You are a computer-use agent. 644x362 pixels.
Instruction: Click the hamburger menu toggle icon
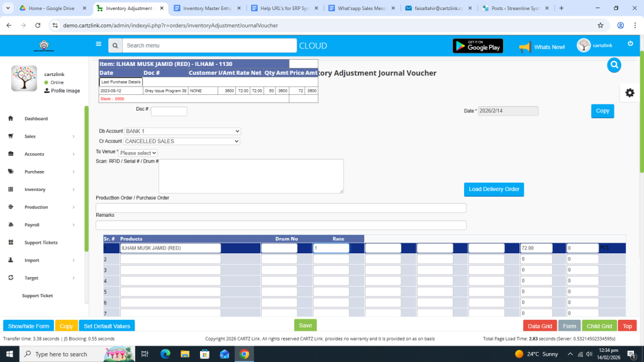[98, 45]
